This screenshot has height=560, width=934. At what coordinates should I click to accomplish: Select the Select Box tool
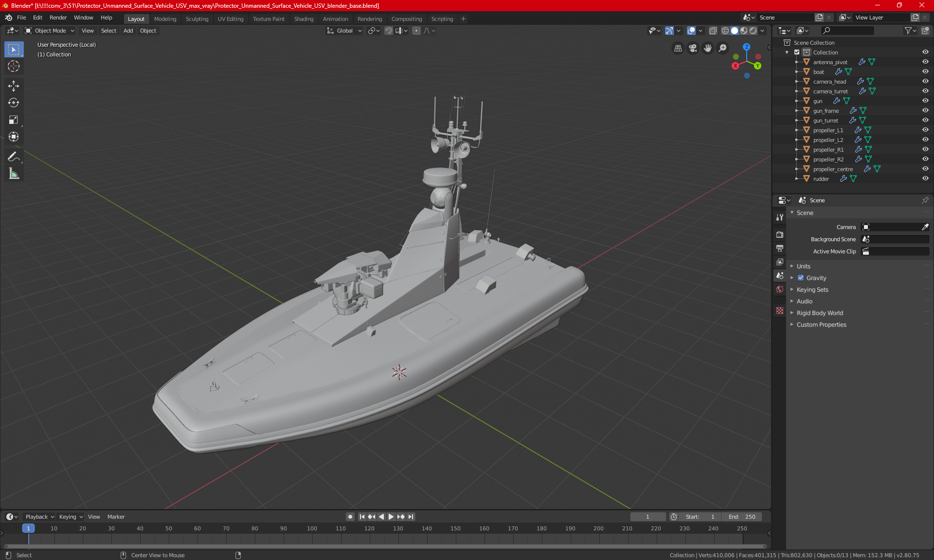(14, 50)
